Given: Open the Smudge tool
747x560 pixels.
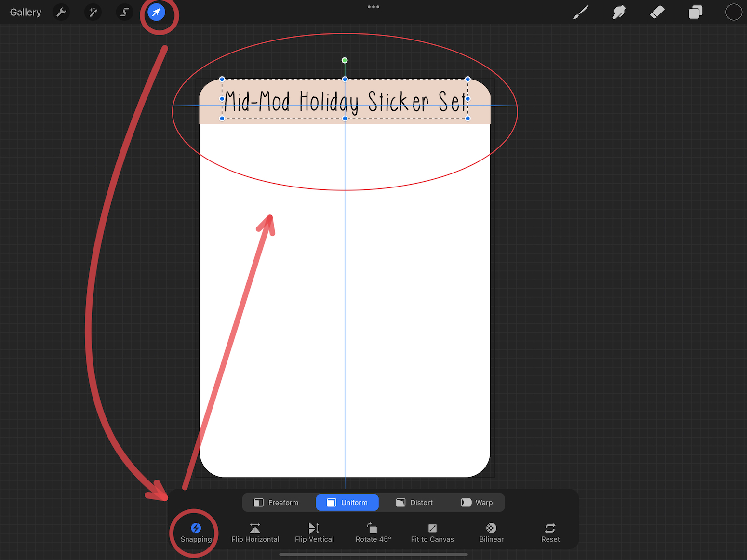Looking at the screenshot, I should point(619,12).
